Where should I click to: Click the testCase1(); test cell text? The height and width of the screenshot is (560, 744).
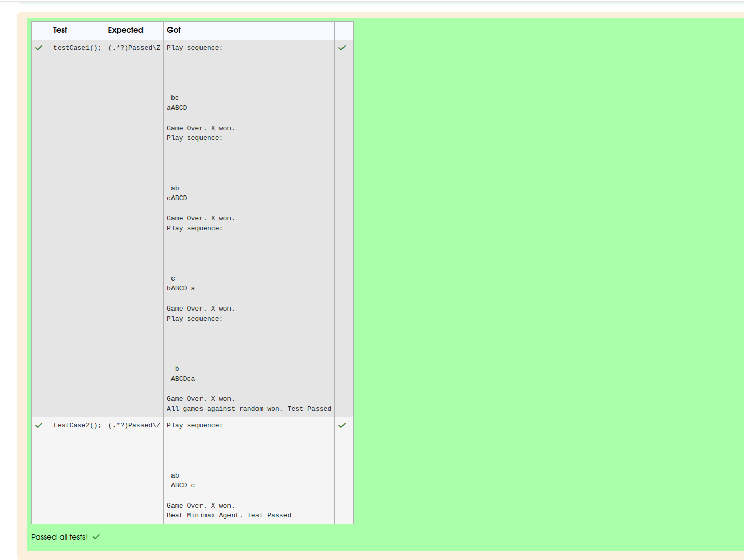(x=77, y=48)
